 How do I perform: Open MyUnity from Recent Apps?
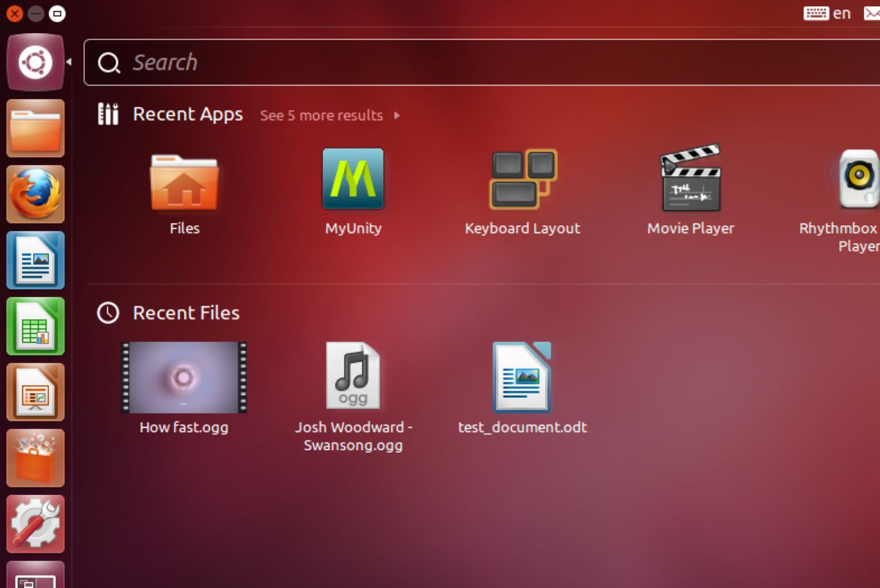pos(353,178)
